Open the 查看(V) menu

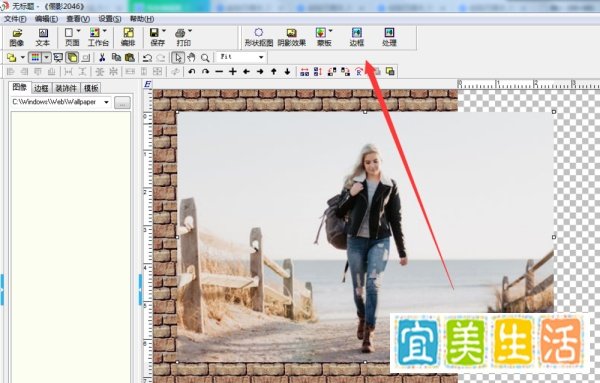(x=78, y=19)
